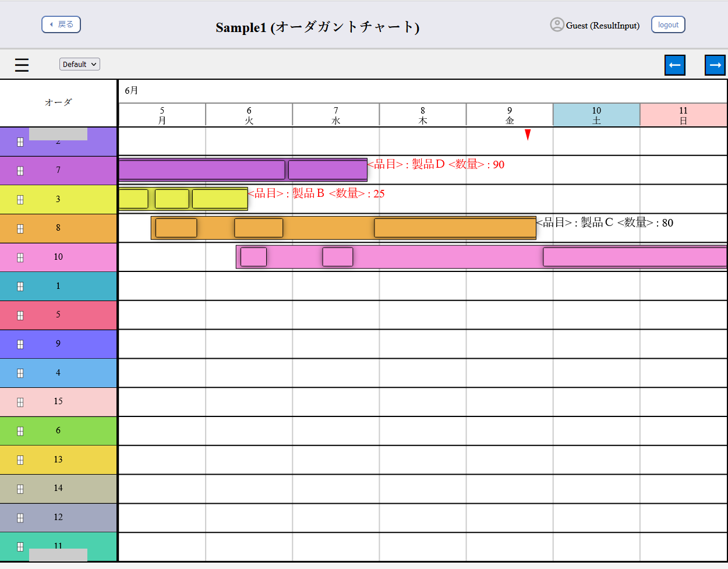This screenshot has height=569, width=728.
Task: Click the grid handle icon on order 11
Action: coord(20,546)
